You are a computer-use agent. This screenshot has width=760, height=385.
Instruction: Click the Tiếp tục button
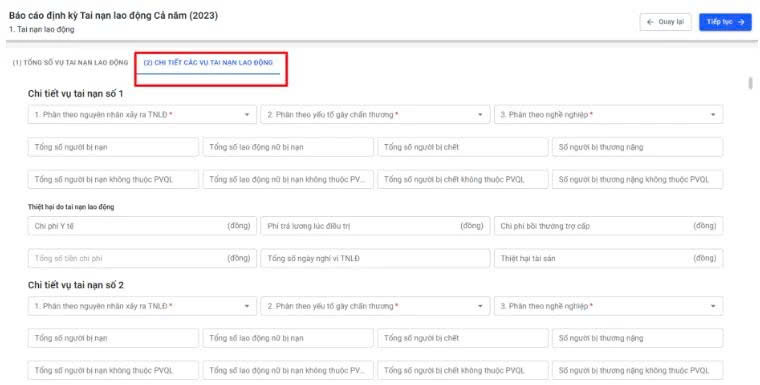coord(725,22)
